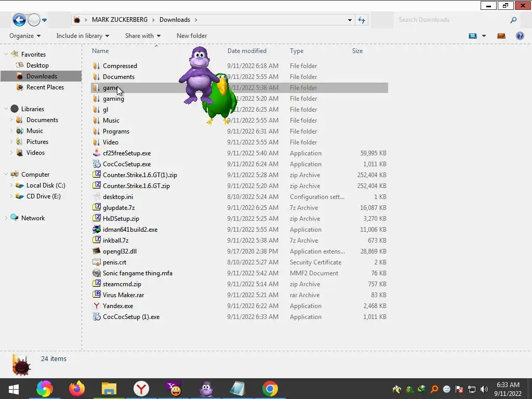Select the Videos library in sidebar

pos(35,153)
